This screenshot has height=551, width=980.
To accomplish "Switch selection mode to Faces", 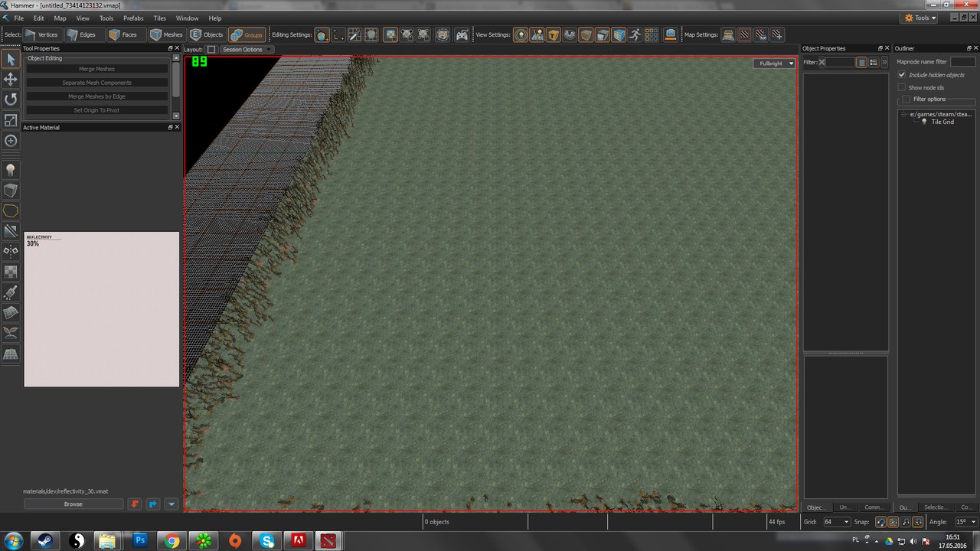I will tap(123, 34).
